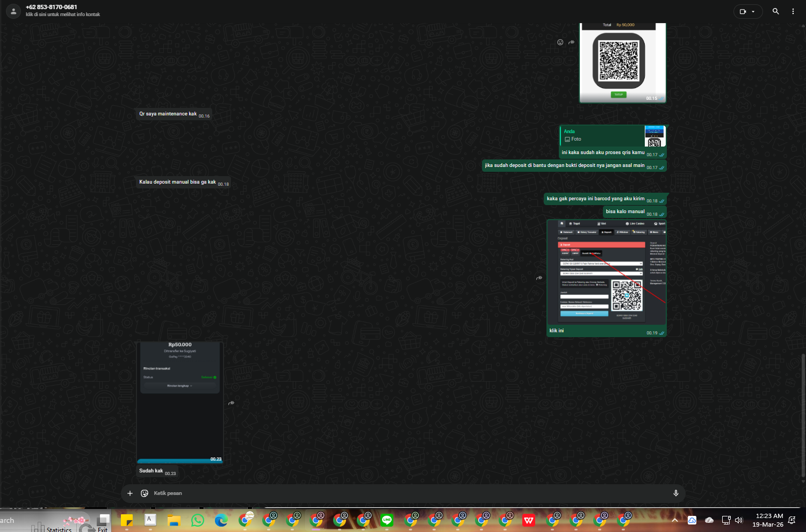Forward the Rp50.000 receipt image
The height and width of the screenshot is (532, 806).
[231, 403]
